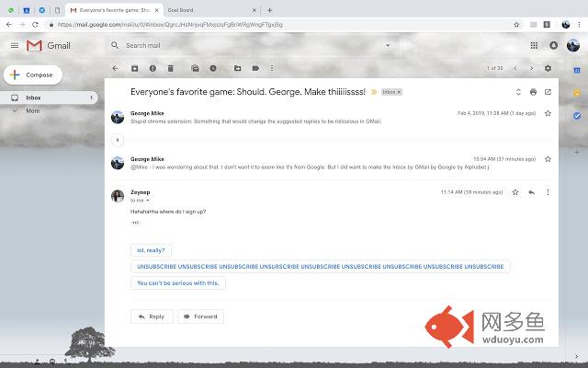
Task: Click the search magnifier icon
Action: [x=115, y=45]
